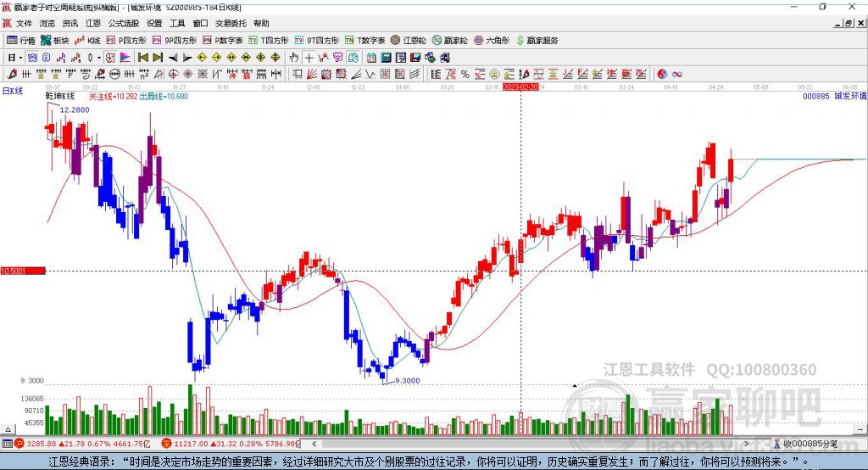Image resolution: width=868 pixels, height=470 pixels.
Task: Click the 出局线=10.680 indicator label
Action: (164, 97)
